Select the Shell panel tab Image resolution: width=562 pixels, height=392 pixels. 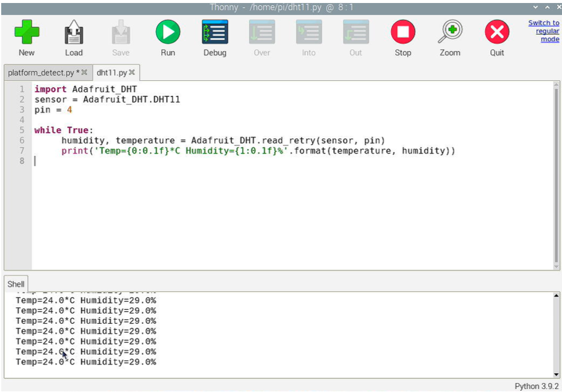click(x=16, y=284)
